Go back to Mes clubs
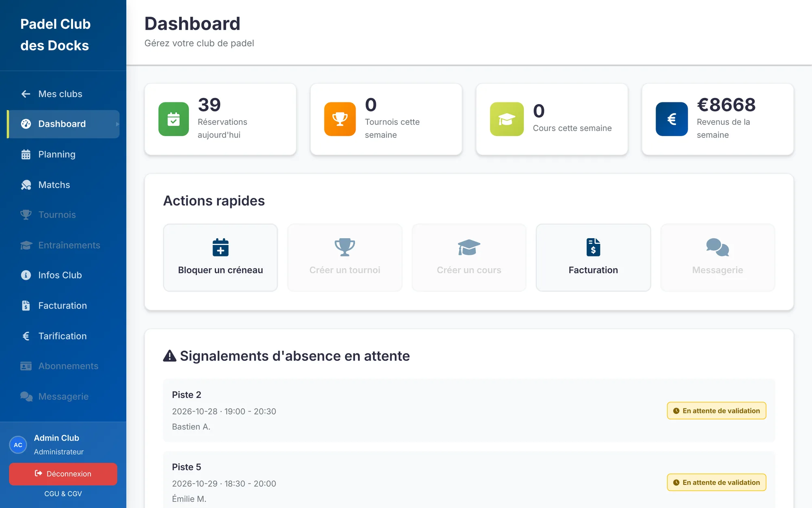 [x=63, y=94]
